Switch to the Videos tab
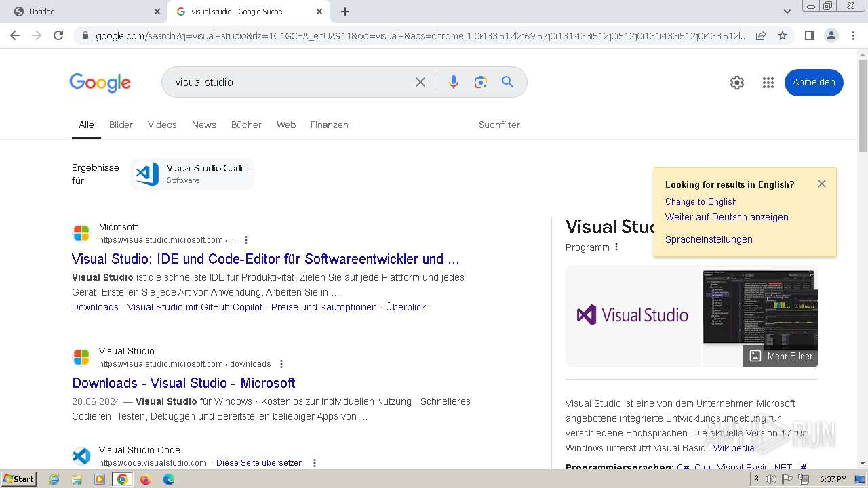The image size is (868, 488). pyautogui.click(x=162, y=125)
